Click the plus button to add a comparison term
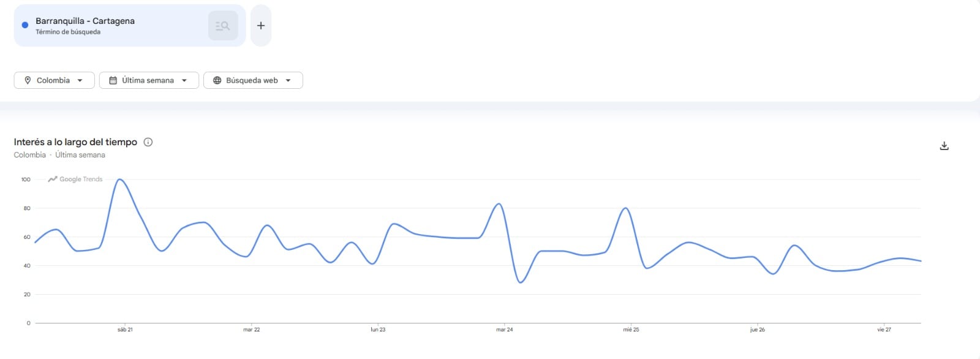 [x=261, y=25]
